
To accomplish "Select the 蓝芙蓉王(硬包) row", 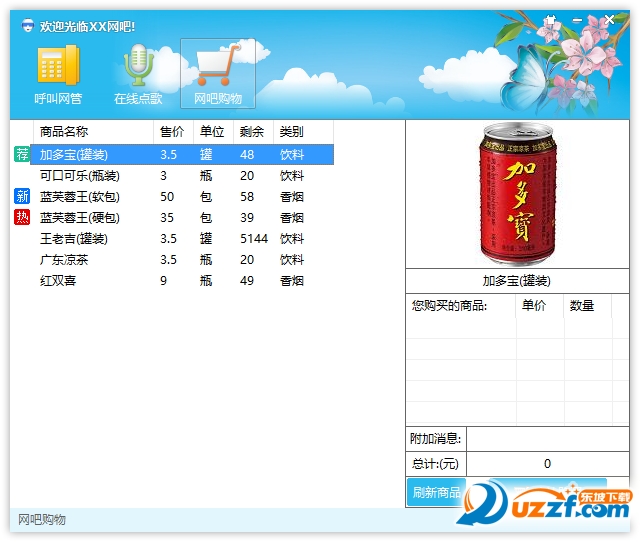I will [x=182, y=218].
